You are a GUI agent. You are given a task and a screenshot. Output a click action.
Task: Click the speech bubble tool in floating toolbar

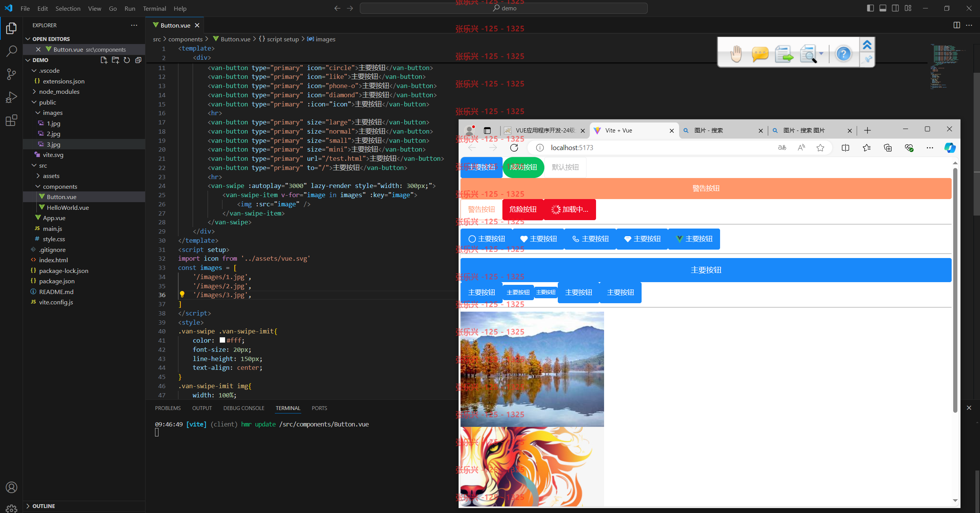point(760,54)
